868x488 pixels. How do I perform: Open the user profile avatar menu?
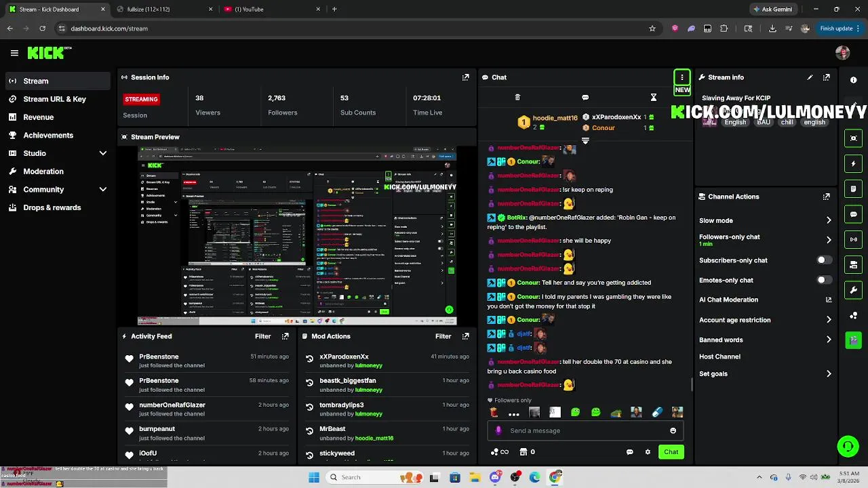tap(843, 53)
